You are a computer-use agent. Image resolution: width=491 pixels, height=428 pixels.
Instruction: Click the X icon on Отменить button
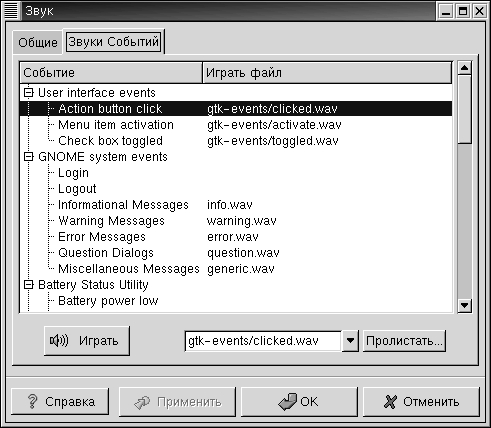tap(390, 401)
